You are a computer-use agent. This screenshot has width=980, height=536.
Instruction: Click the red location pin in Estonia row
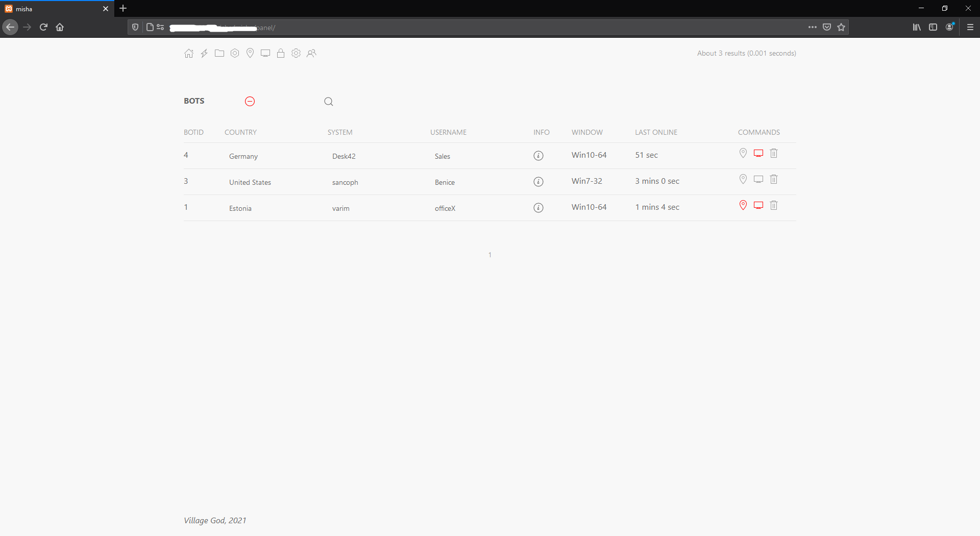coord(743,205)
